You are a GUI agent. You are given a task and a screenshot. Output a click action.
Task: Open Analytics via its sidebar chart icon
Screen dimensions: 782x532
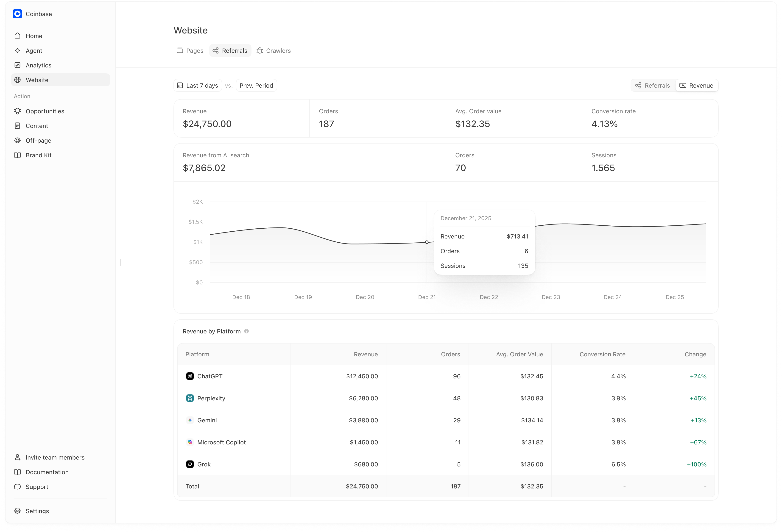point(18,65)
